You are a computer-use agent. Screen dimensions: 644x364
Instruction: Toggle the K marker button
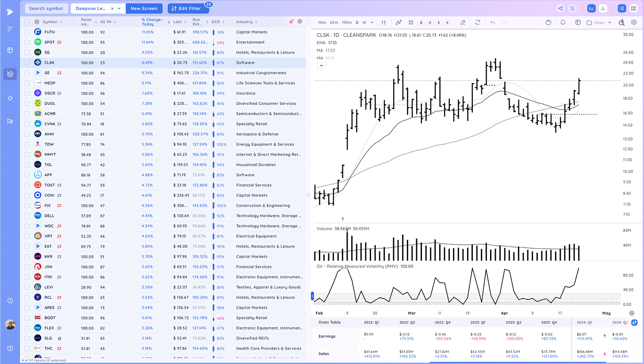tap(448, 23)
